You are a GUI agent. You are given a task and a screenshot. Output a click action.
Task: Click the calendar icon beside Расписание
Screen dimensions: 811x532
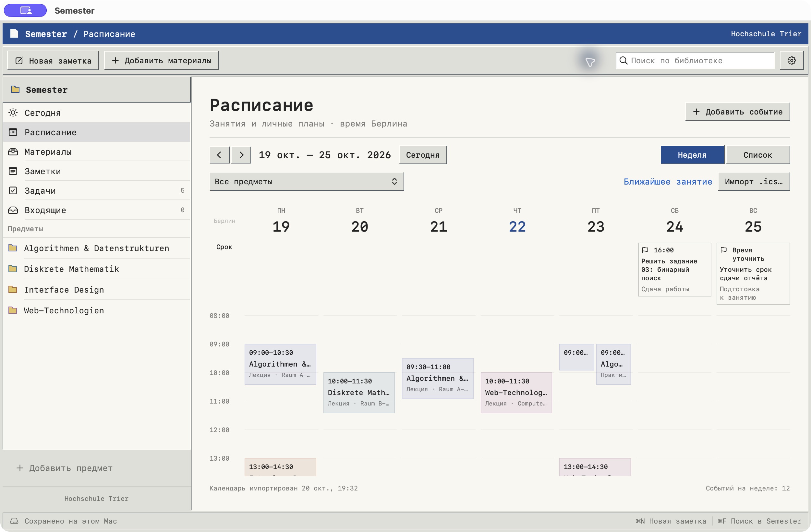tap(13, 132)
